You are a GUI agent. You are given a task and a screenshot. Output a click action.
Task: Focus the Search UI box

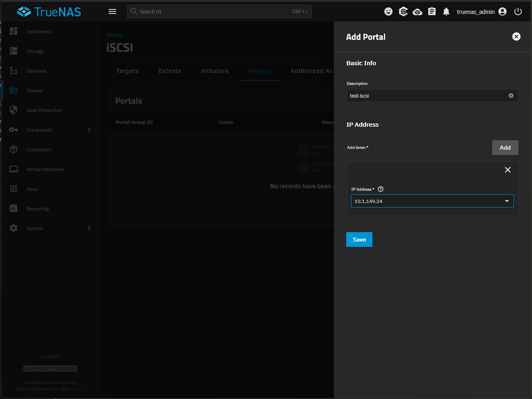tap(219, 11)
